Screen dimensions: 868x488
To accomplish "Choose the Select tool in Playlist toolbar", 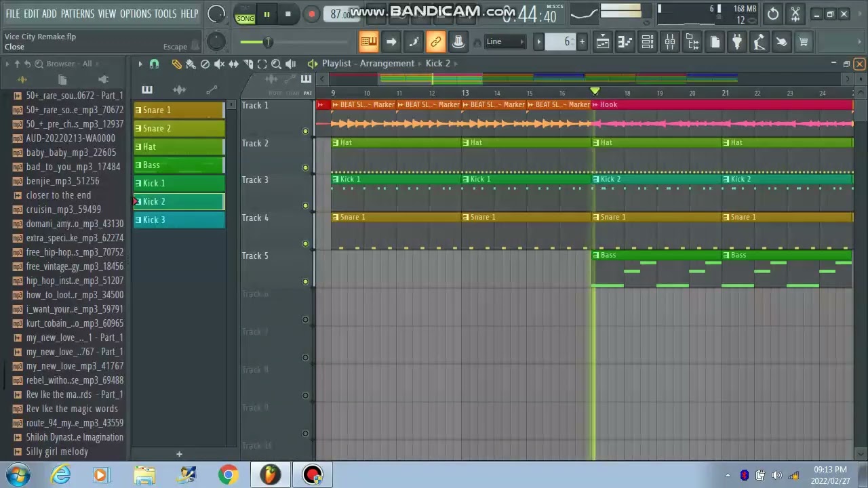I will 262,64.
